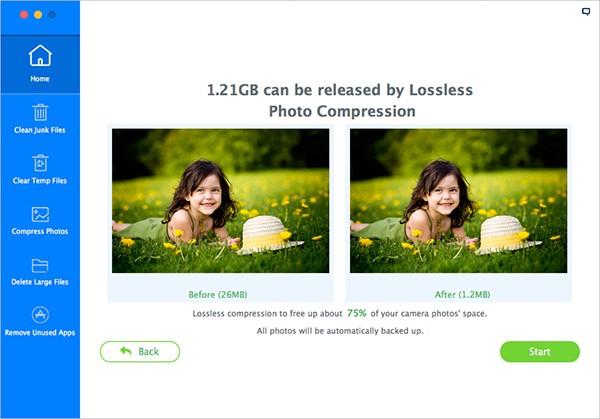Click the After photo preview thumbnail
Screen dimensions: 600x419
pos(458,201)
